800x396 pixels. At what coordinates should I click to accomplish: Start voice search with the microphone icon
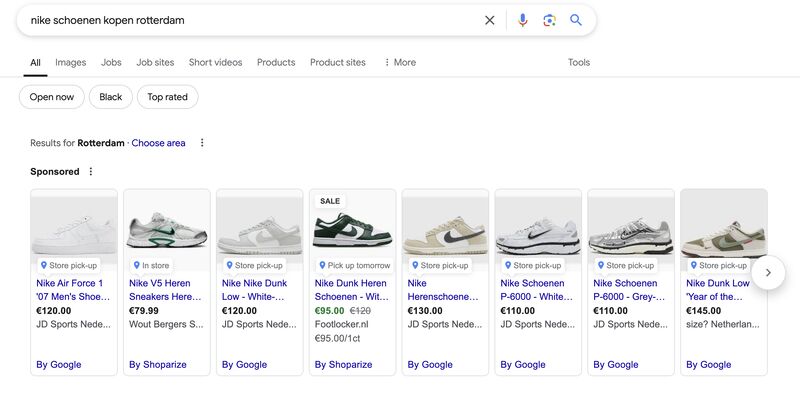[522, 20]
